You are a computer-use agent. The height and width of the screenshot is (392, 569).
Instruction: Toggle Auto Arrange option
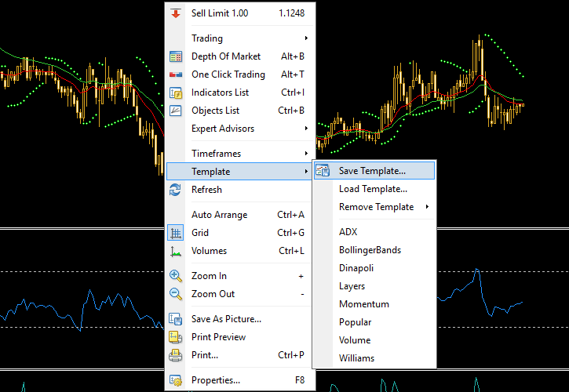click(x=240, y=215)
